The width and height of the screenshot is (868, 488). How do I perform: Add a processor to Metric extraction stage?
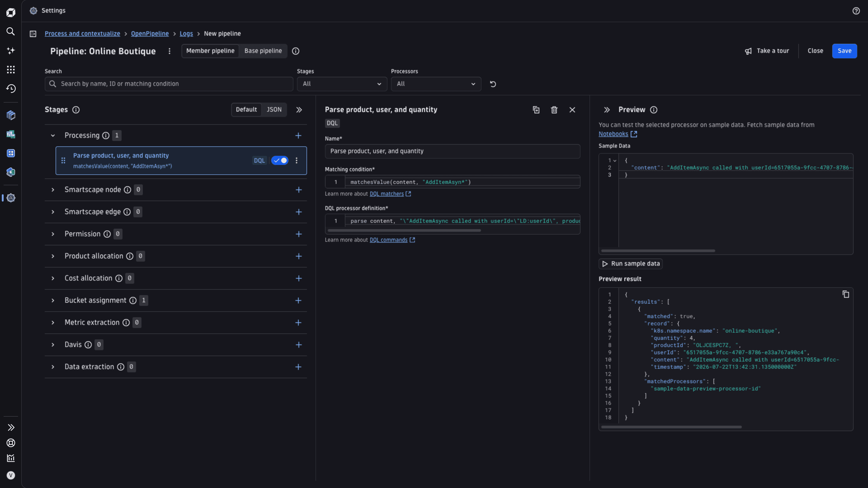pos(298,323)
